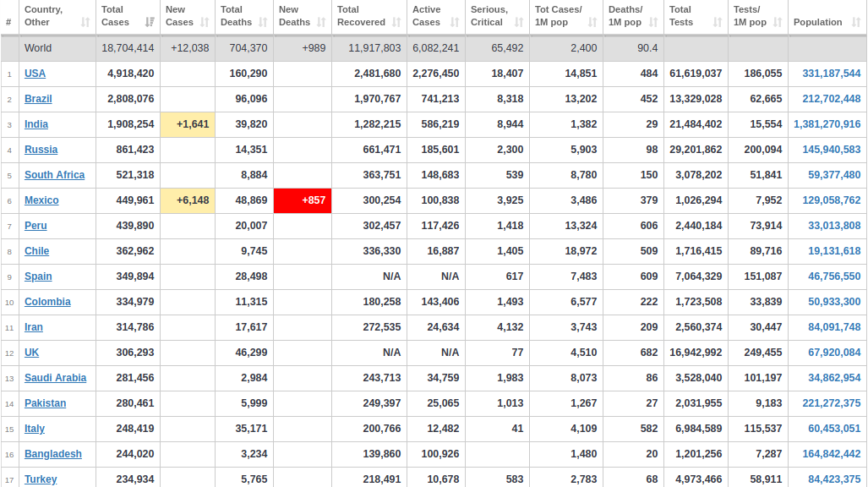
Task: Sort by New Cases sort arrows
Action: [x=205, y=22]
